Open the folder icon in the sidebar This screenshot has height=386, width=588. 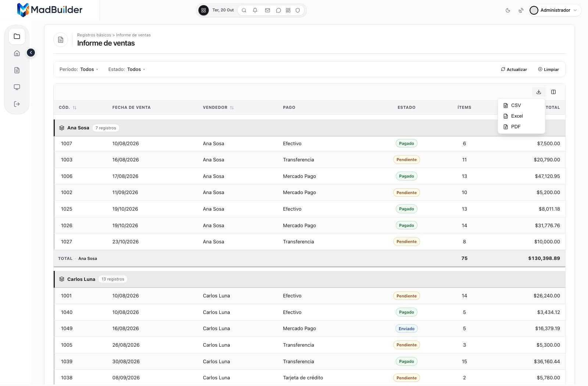pos(17,36)
